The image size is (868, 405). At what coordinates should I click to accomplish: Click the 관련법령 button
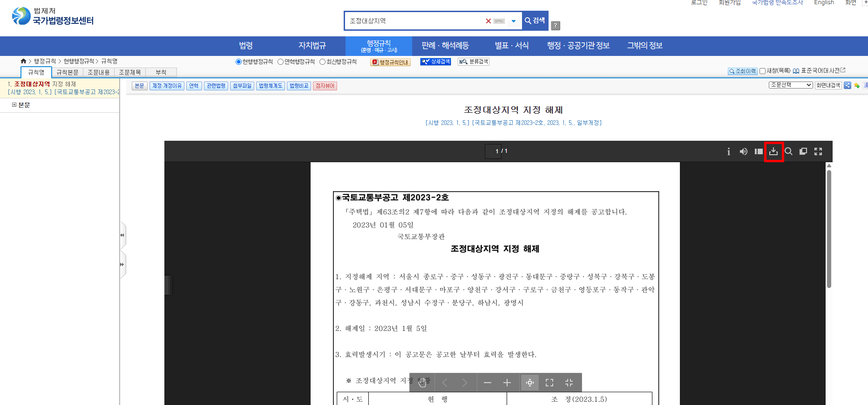click(x=216, y=86)
